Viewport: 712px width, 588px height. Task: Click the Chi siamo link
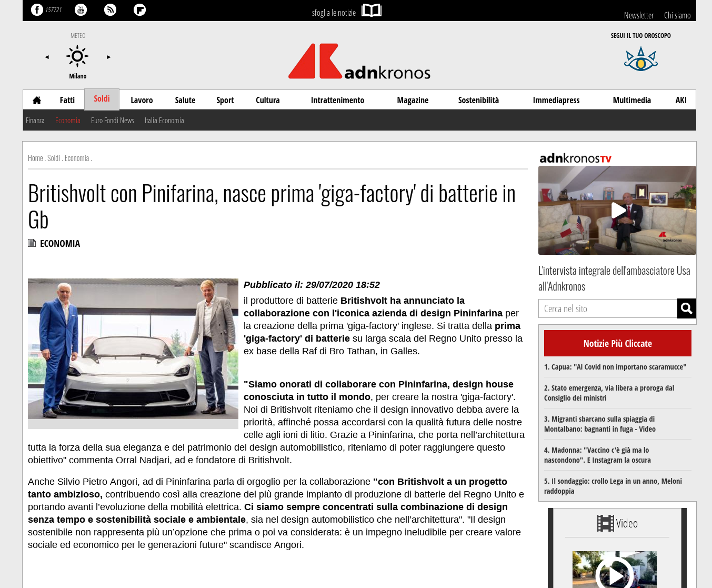677,15
